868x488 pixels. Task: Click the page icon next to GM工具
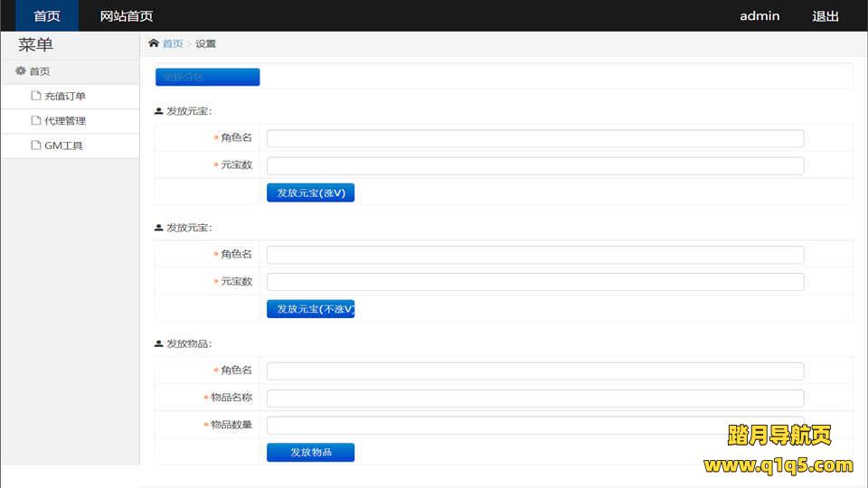36,145
